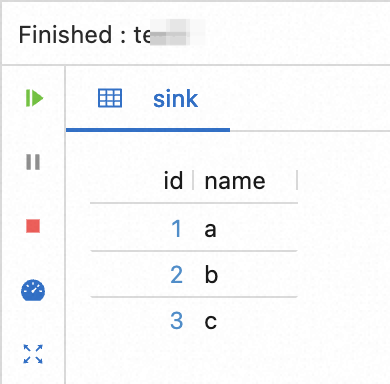Open the blue speedometer gauge icon
Screen dimensions: 390x384
click(x=33, y=290)
